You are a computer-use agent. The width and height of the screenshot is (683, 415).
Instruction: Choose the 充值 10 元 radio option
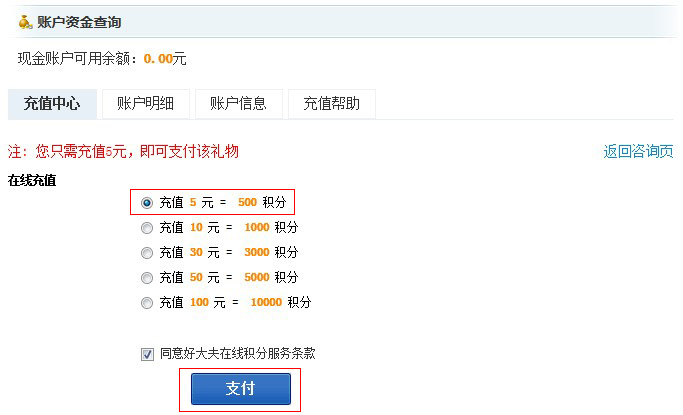(x=147, y=228)
